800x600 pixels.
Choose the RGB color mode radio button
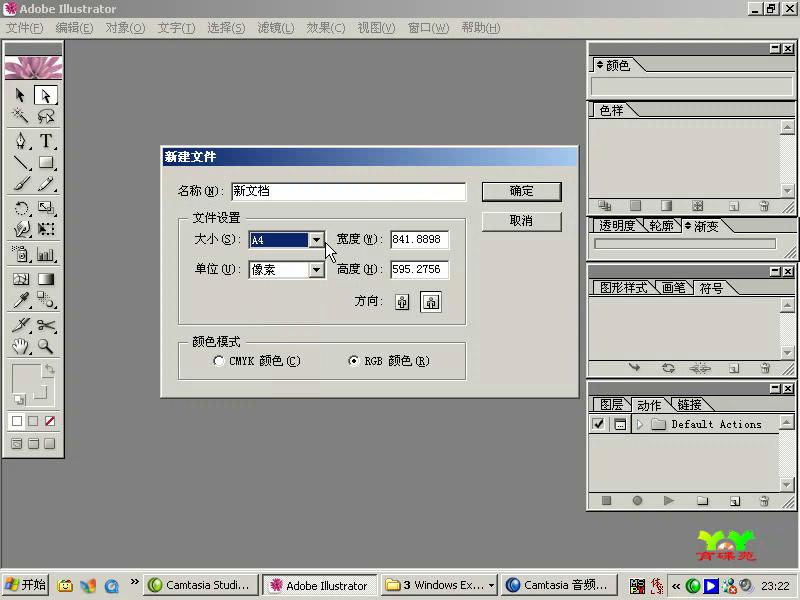point(353,361)
